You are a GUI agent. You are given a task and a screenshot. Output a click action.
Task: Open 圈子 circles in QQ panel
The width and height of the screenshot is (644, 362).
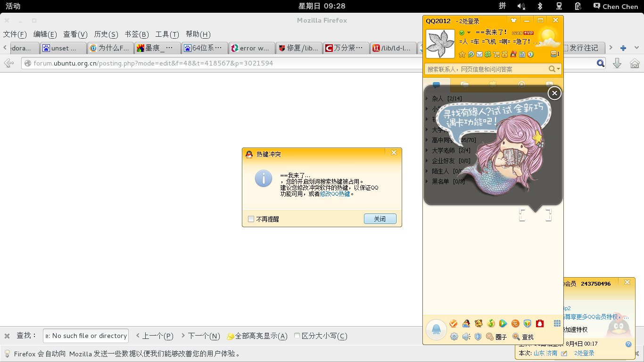tap(496, 337)
